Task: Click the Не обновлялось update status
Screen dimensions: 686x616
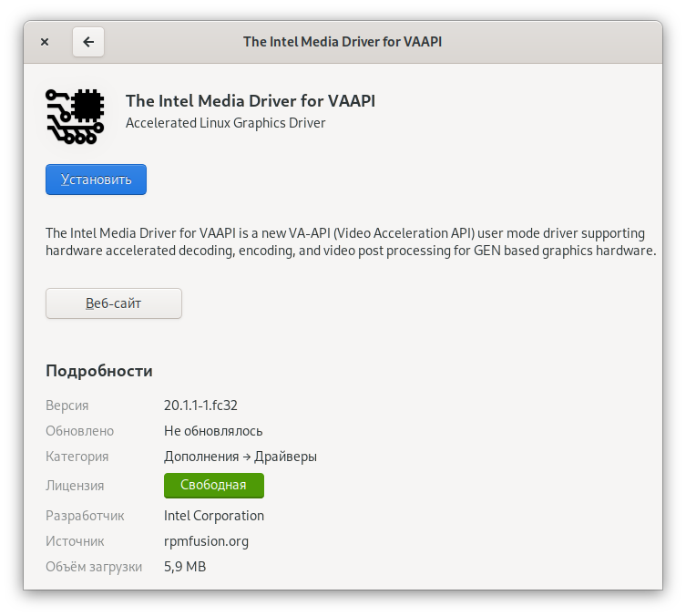Action: click(213, 431)
